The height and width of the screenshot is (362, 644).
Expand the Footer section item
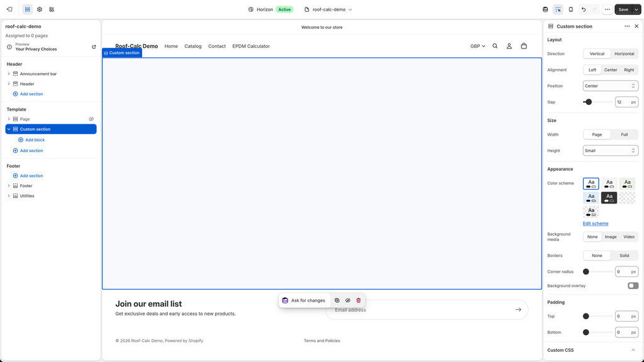9,185
